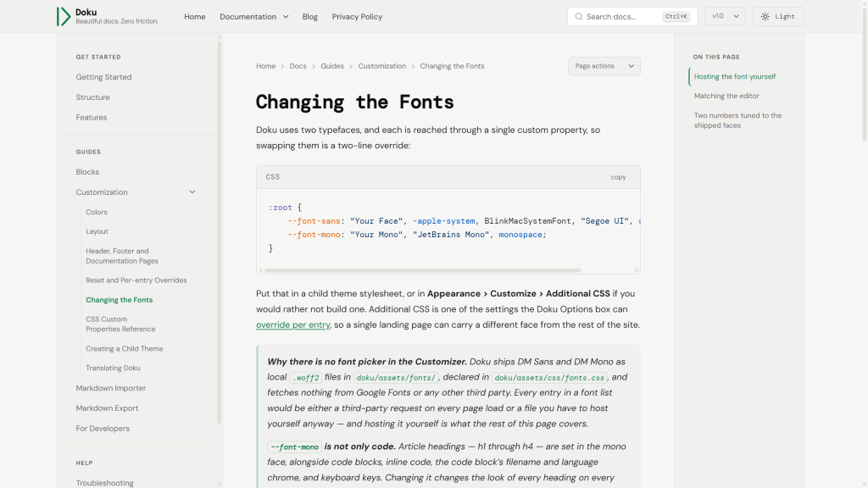Open Layout under Customization

[x=97, y=231]
